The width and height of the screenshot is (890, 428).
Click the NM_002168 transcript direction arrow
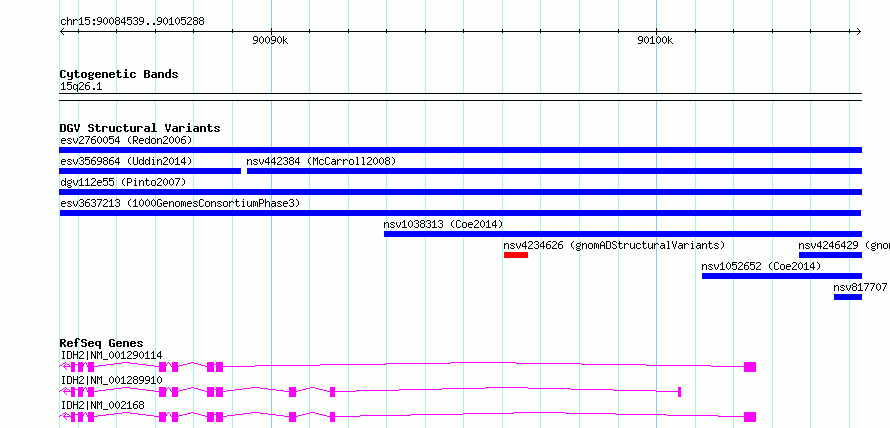click(x=64, y=417)
